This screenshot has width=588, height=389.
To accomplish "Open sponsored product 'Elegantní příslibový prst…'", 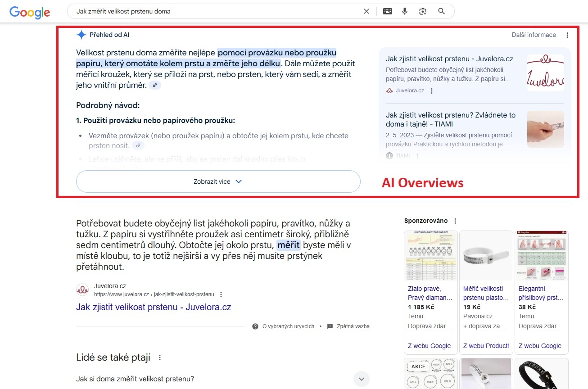I will coord(540,293).
